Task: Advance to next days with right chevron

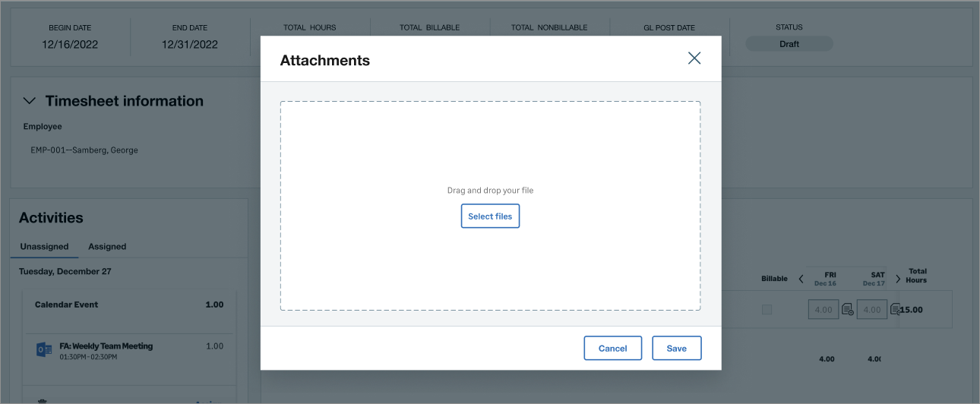Action: [898, 279]
